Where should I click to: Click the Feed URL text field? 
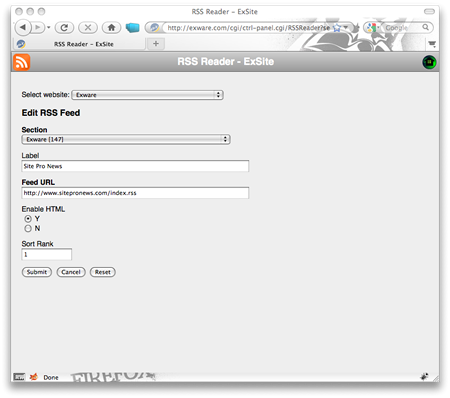click(x=135, y=193)
